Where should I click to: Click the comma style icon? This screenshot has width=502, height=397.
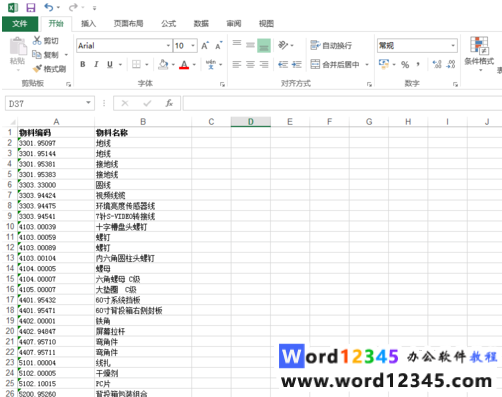pyautogui.click(x=418, y=64)
